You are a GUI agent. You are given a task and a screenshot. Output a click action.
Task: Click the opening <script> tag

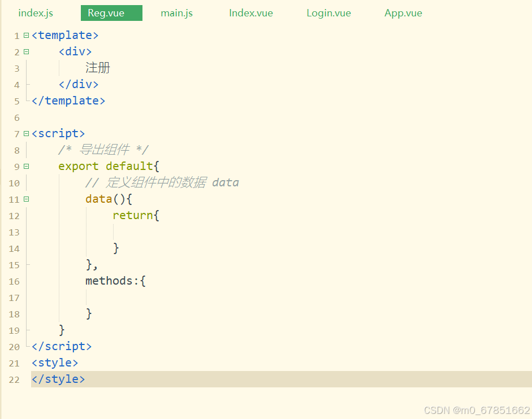pyautogui.click(x=58, y=133)
